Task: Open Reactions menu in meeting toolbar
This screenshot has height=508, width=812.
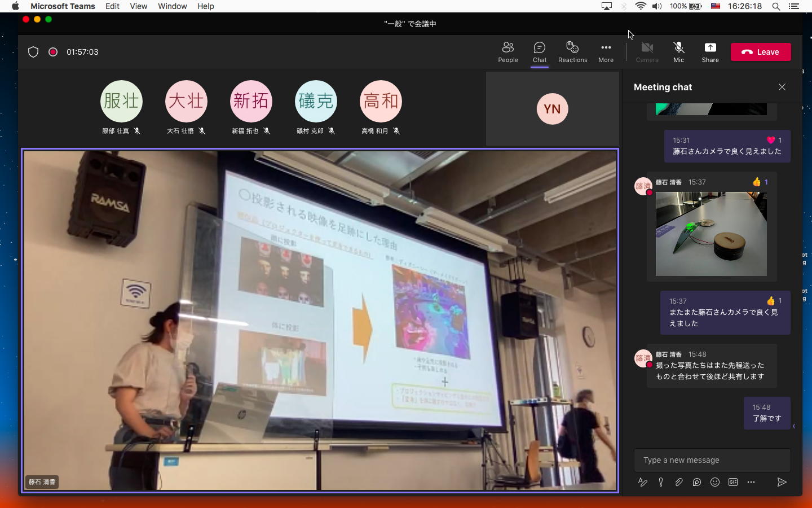Action: pyautogui.click(x=572, y=52)
